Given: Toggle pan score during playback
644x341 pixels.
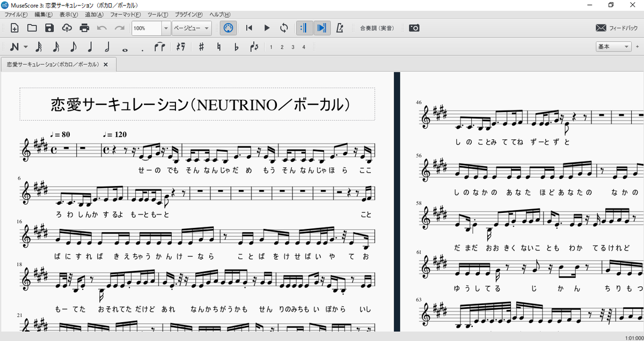Looking at the screenshot, I should (321, 28).
